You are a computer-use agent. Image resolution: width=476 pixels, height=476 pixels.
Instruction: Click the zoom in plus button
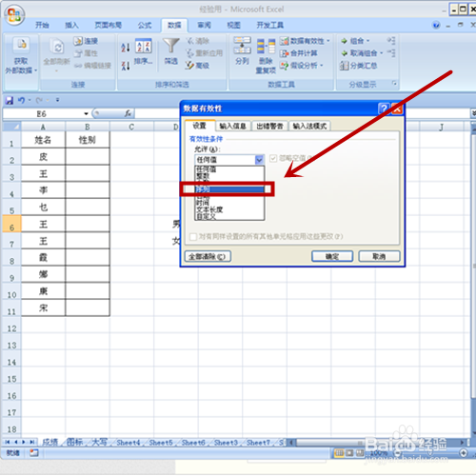coord(464,453)
